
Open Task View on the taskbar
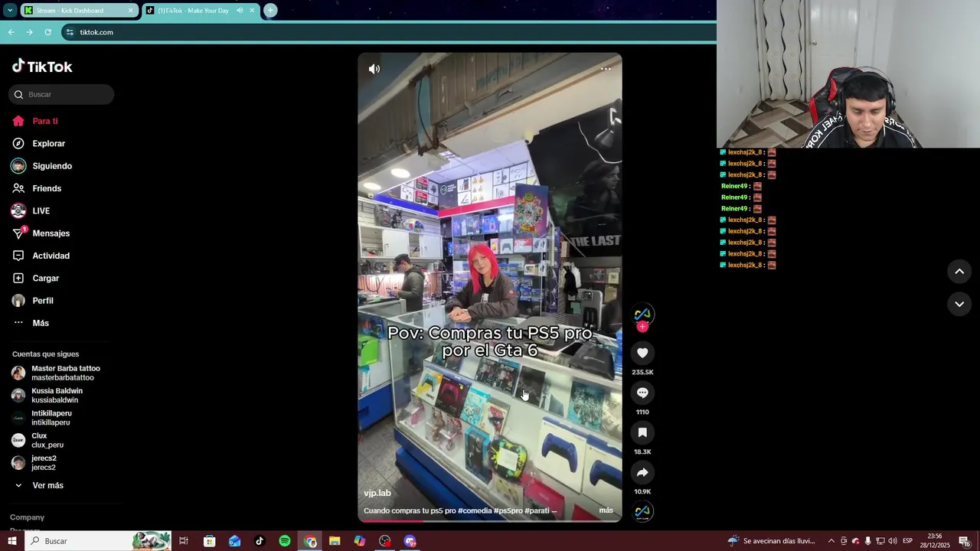pyautogui.click(x=184, y=541)
